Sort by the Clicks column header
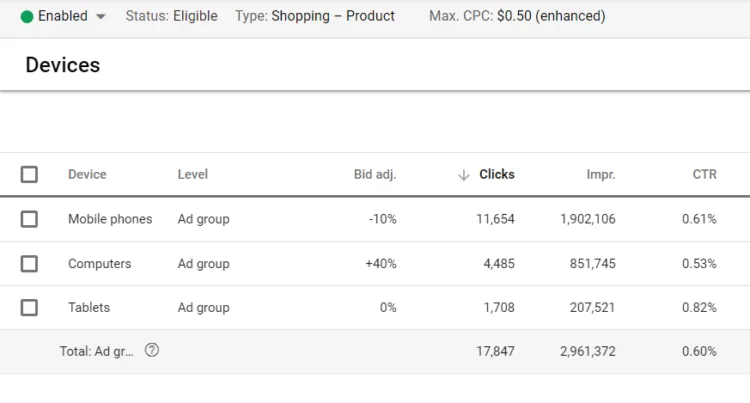This screenshot has height=403, width=750. coord(496,174)
